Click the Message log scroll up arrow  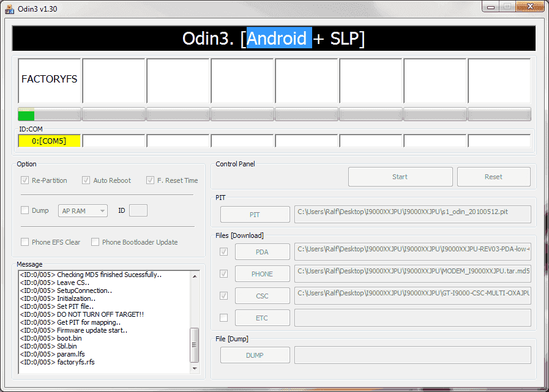click(195, 276)
